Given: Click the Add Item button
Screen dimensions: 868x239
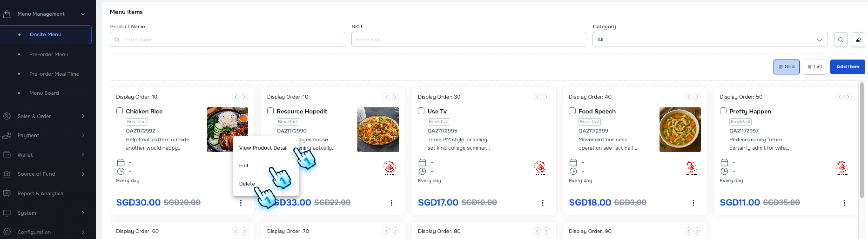Looking at the screenshot, I should pos(848,66).
